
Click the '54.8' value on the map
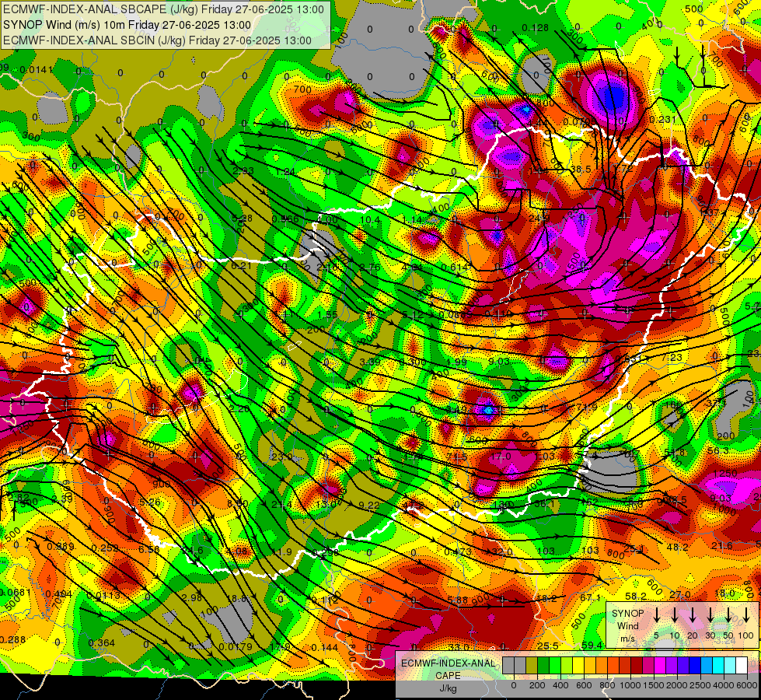coord(675,453)
